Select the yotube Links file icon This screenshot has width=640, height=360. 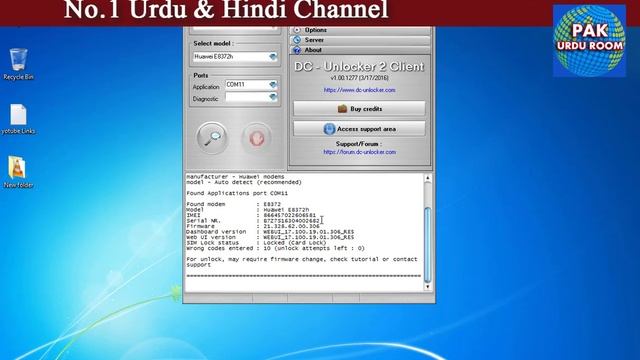click(18, 119)
